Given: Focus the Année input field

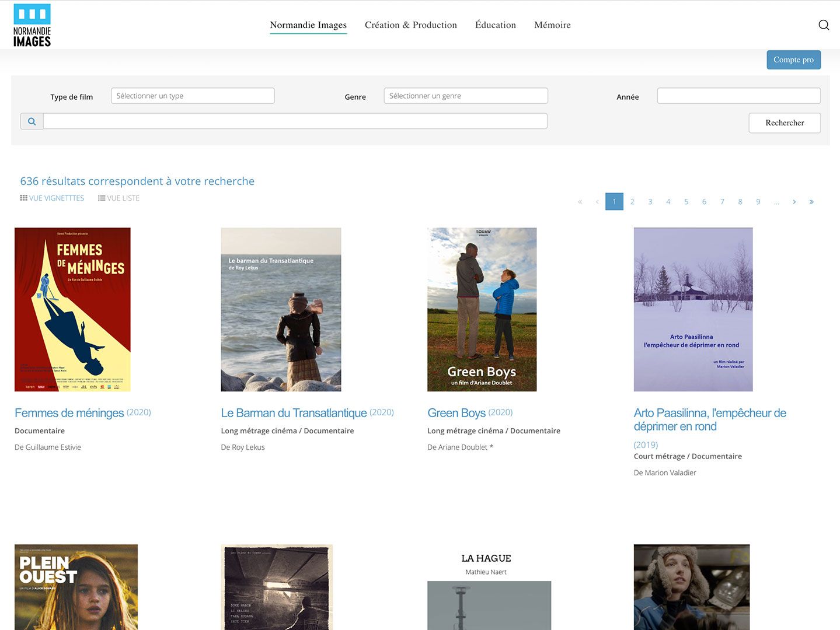Looking at the screenshot, I should pyautogui.click(x=738, y=96).
